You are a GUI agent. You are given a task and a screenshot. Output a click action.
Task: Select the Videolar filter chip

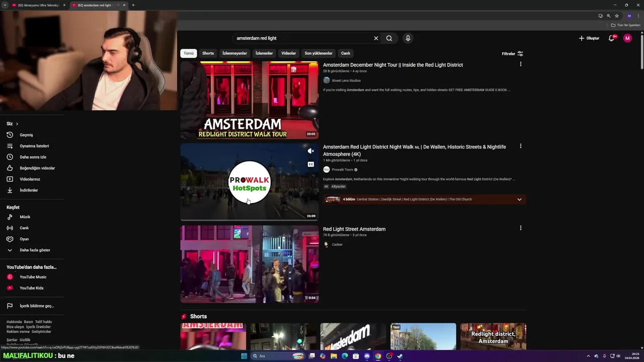289,53
